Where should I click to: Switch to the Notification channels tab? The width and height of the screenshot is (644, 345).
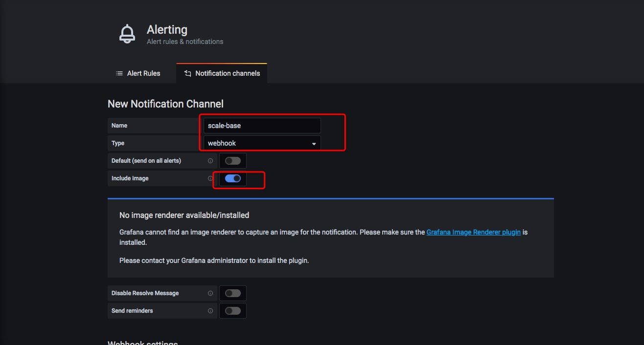point(222,73)
